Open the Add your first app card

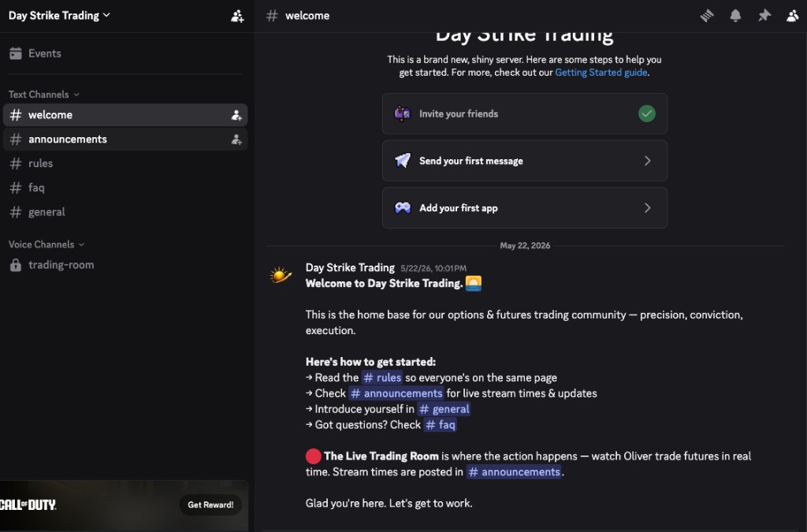[x=524, y=208]
